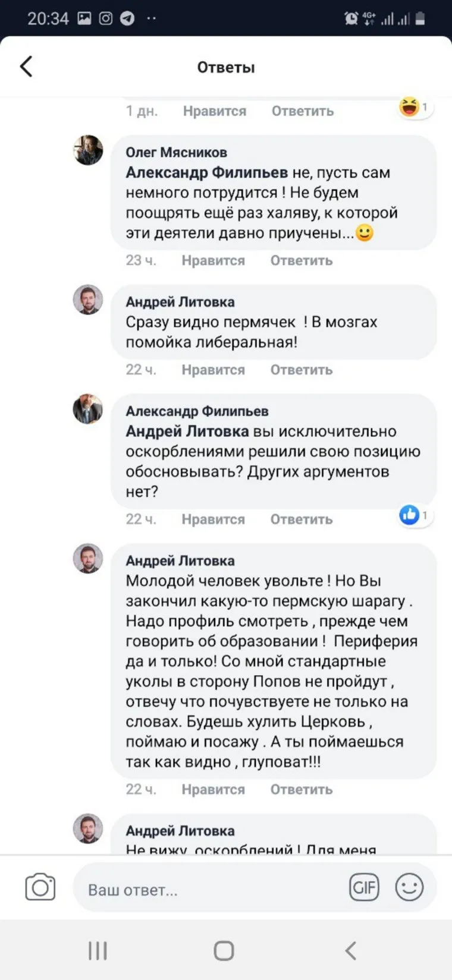Viewport: 452px width, 980px height.
Task: Open Олег Мясников's profile picture
Action: (x=88, y=150)
